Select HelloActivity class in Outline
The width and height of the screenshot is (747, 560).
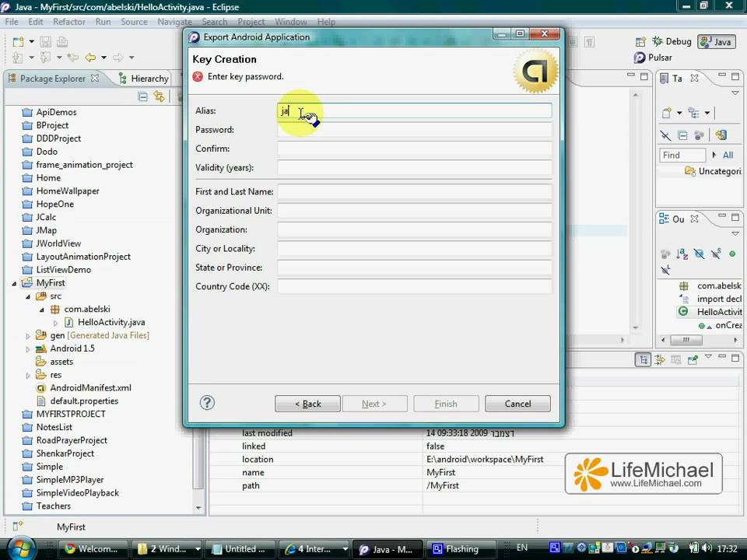point(710,312)
